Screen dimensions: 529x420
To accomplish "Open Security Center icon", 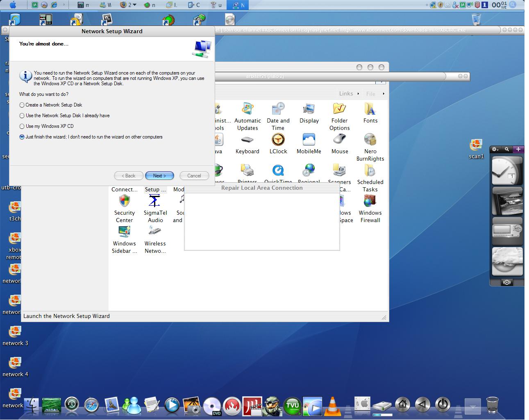I will (x=125, y=209).
